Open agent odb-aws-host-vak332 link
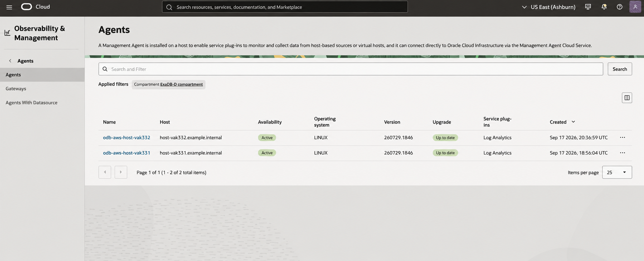The image size is (644, 261). coord(126,137)
